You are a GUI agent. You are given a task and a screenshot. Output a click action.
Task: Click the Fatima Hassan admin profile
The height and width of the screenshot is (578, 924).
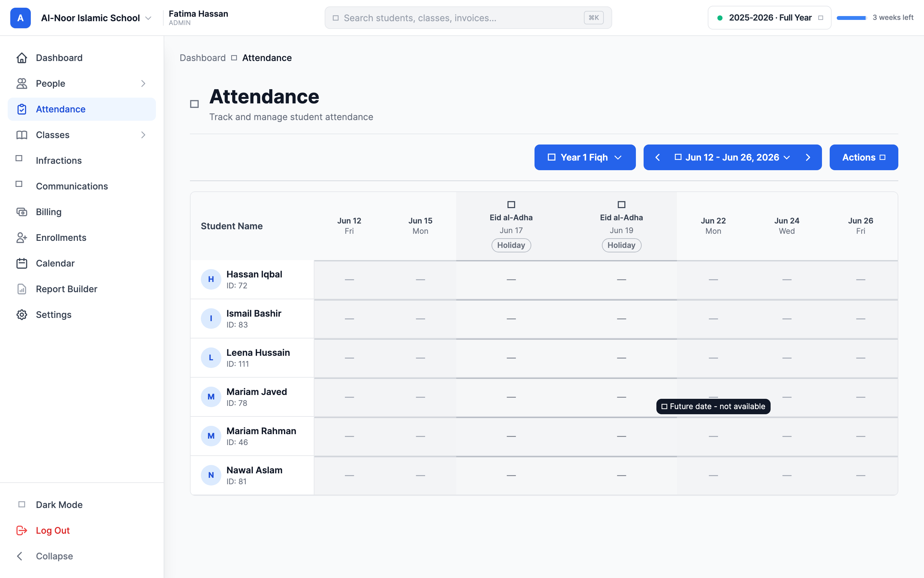pyautogui.click(x=199, y=18)
